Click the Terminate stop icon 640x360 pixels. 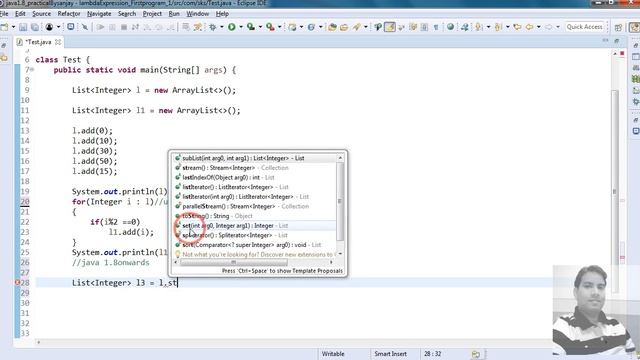(124, 27)
